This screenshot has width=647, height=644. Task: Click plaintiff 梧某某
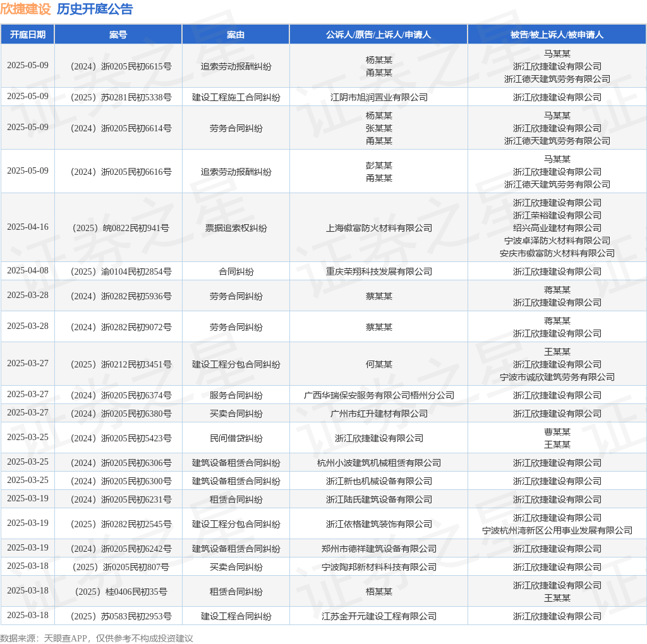pyautogui.click(x=379, y=592)
